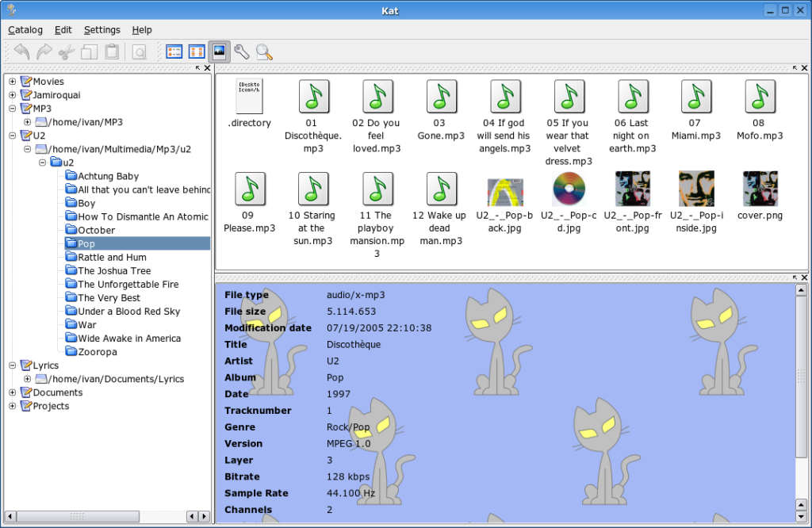Viewport: 812px width, 528px height.
Task: Collapse the Lyrics catalog node
Action: coord(13,365)
